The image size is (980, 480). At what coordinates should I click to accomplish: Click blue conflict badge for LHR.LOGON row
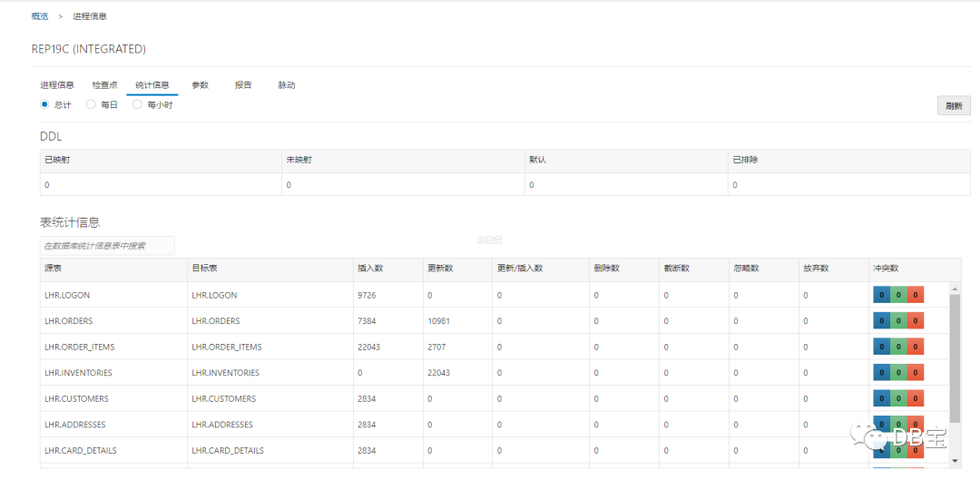click(x=881, y=295)
